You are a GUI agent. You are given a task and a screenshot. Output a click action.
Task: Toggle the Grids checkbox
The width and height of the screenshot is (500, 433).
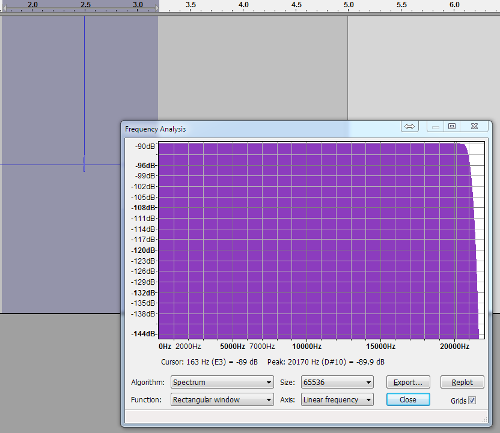(x=472, y=400)
